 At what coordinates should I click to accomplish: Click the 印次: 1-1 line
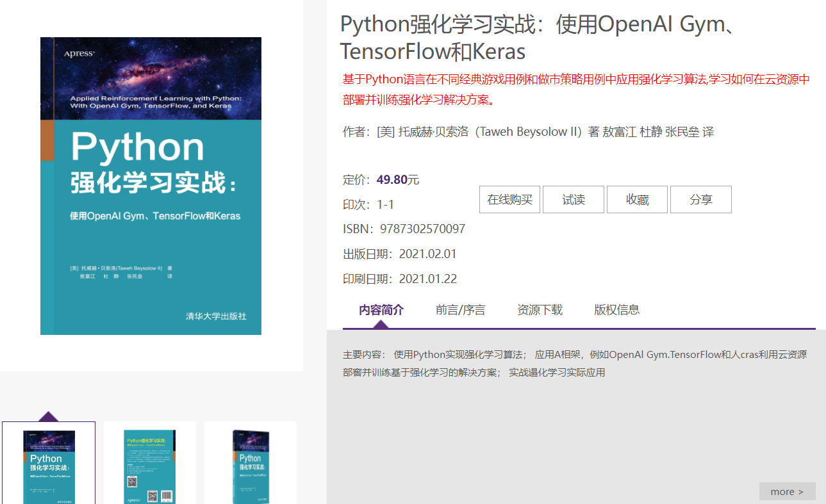(x=368, y=204)
